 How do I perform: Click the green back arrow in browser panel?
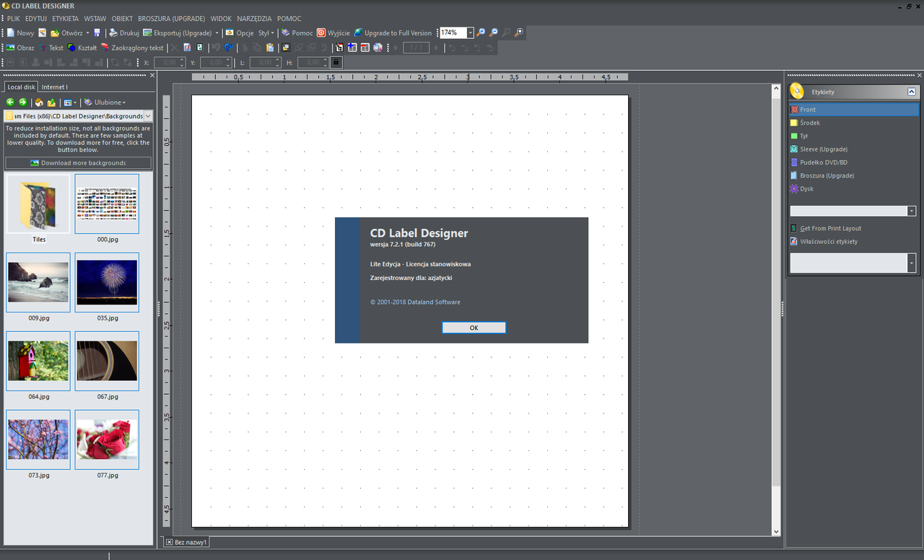(10, 102)
